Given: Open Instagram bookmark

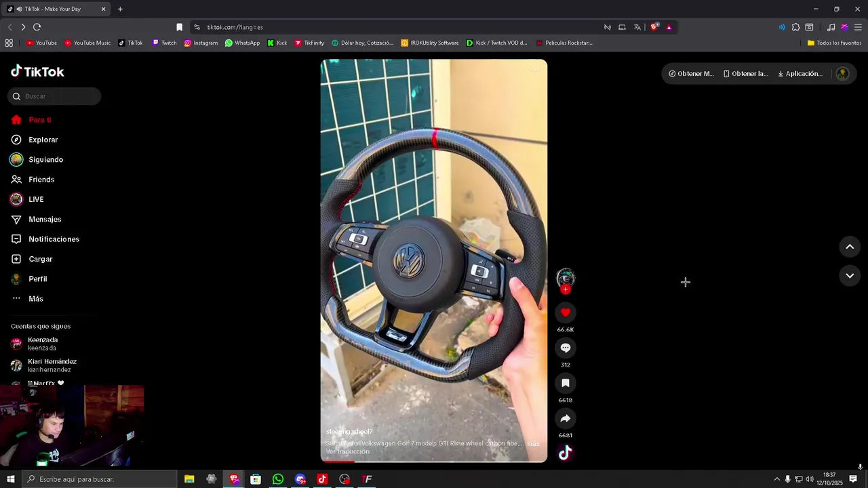Looking at the screenshot, I should [x=201, y=43].
